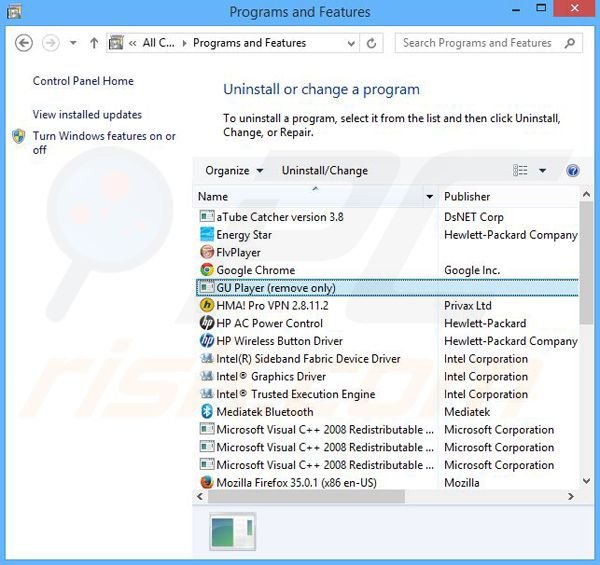This screenshot has height=565, width=600.
Task: Click 'Energy Star' program name
Action: tap(244, 234)
